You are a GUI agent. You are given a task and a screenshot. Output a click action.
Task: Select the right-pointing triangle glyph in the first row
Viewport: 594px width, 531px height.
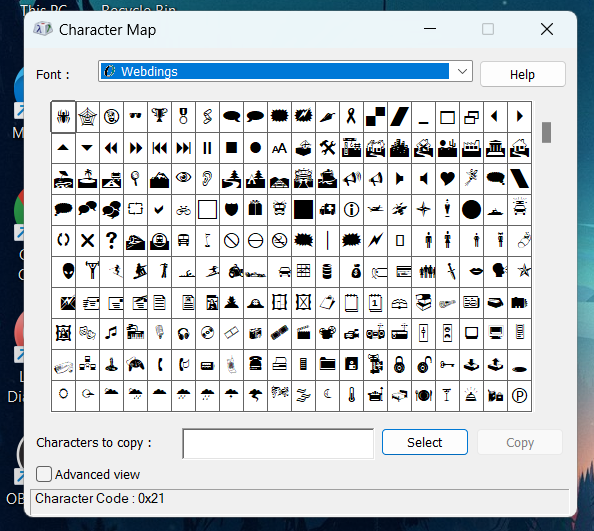(519, 117)
